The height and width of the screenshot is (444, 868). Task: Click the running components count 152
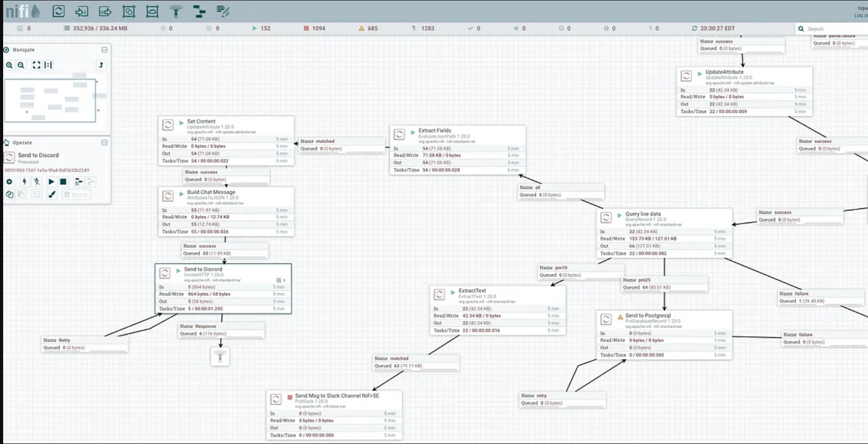tap(261, 28)
